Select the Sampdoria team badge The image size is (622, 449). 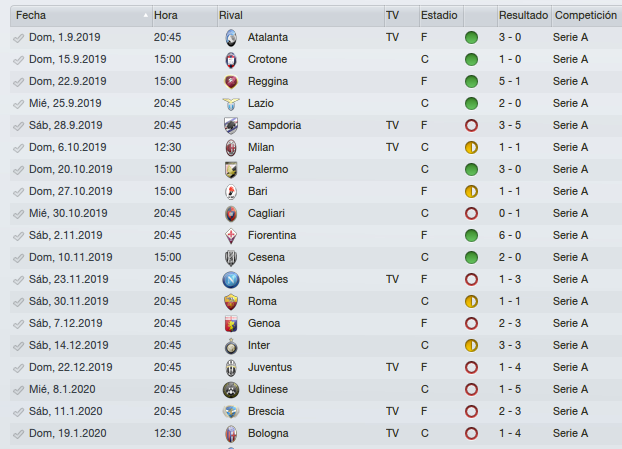pyautogui.click(x=231, y=125)
